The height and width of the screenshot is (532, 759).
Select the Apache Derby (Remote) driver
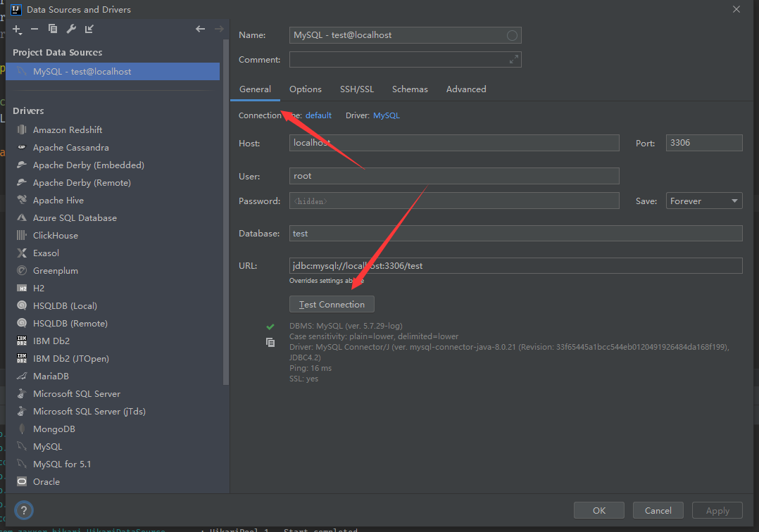tap(82, 183)
